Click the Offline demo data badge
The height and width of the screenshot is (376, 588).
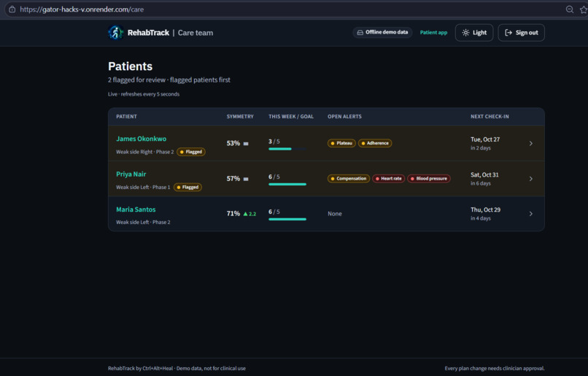382,32
